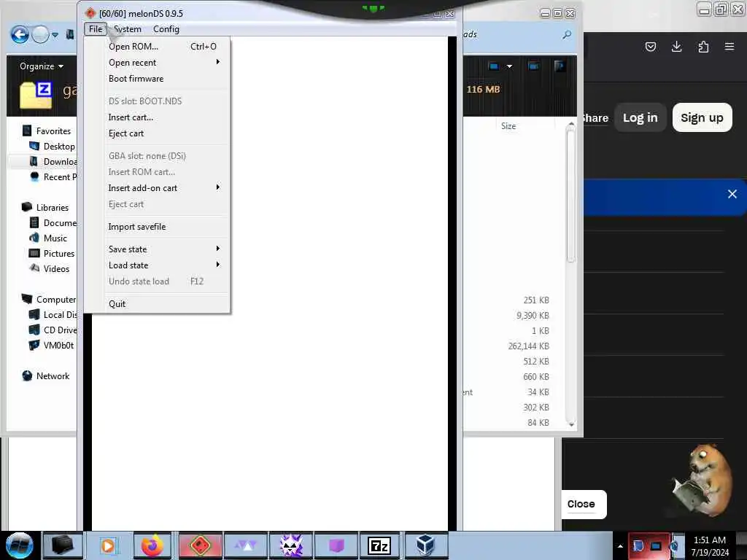Dismiss the blue banner with its X
Screen dimensions: 747x560
point(732,194)
